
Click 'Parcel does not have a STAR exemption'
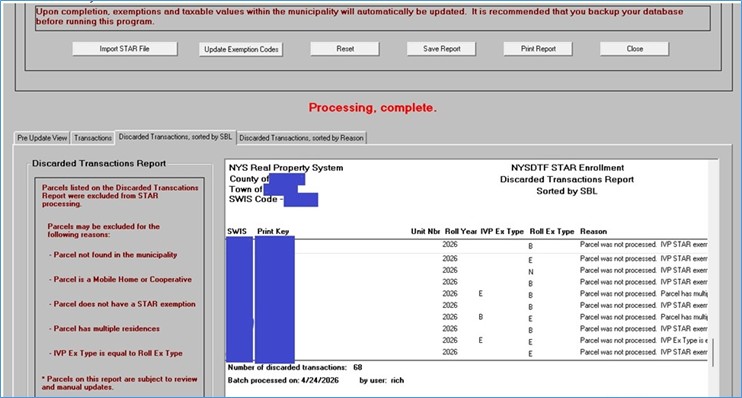pyautogui.click(x=122, y=304)
